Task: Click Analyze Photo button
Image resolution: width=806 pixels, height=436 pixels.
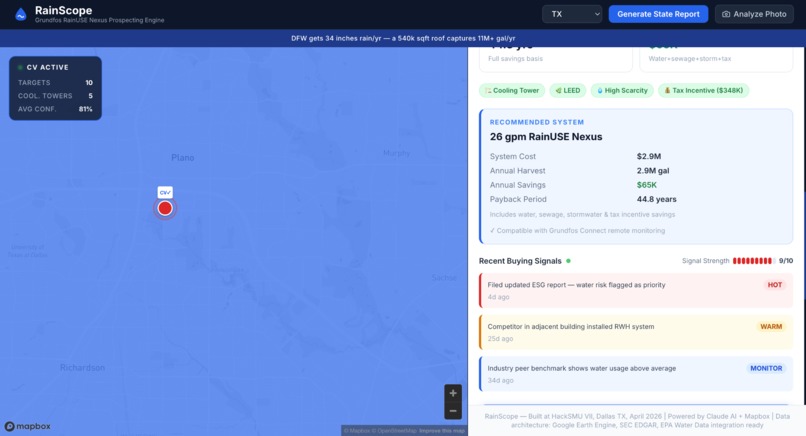Action: pyautogui.click(x=754, y=14)
